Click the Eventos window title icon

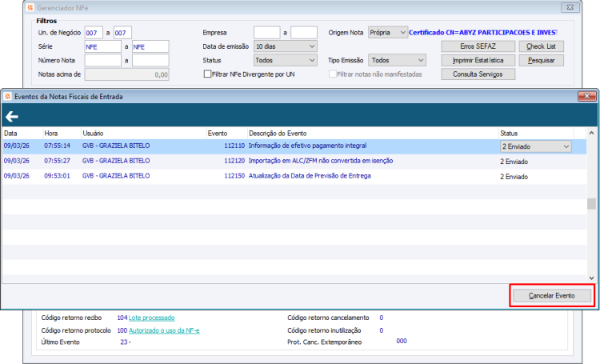click(9, 96)
